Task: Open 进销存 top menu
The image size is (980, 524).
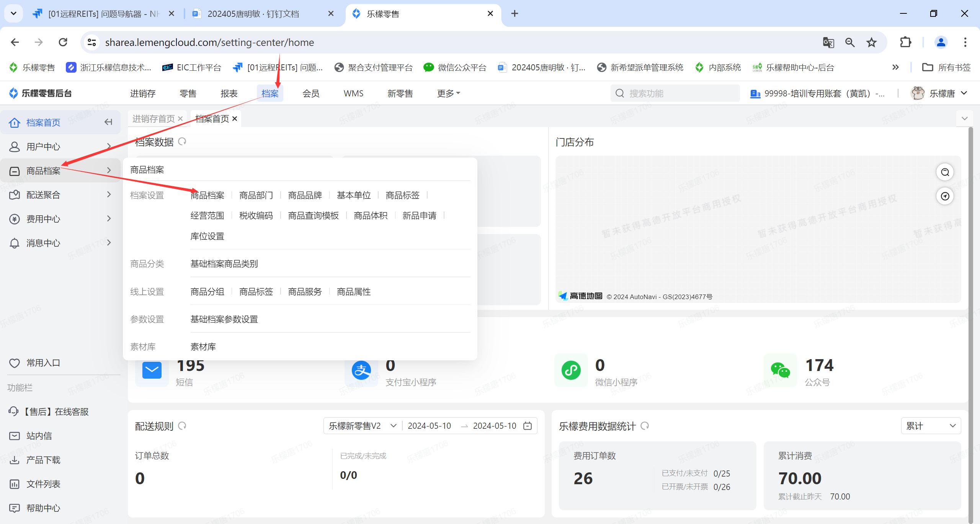Action: (x=143, y=93)
